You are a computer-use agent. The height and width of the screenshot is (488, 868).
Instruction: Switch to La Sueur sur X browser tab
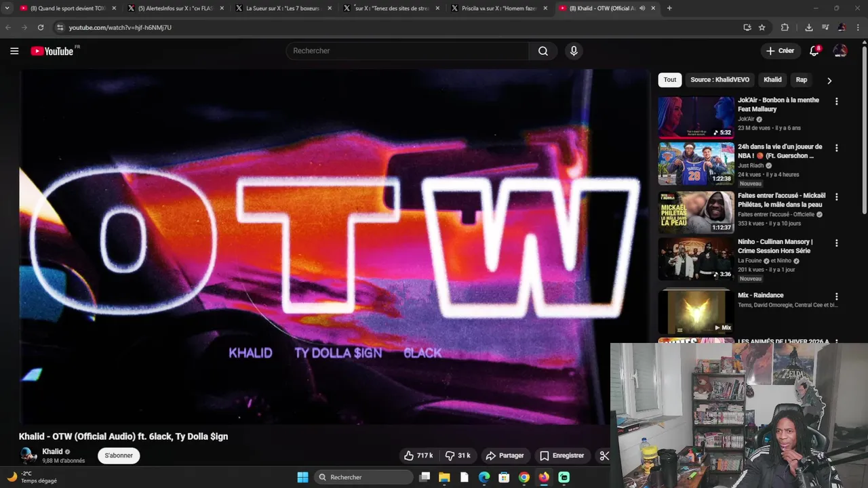click(x=283, y=8)
